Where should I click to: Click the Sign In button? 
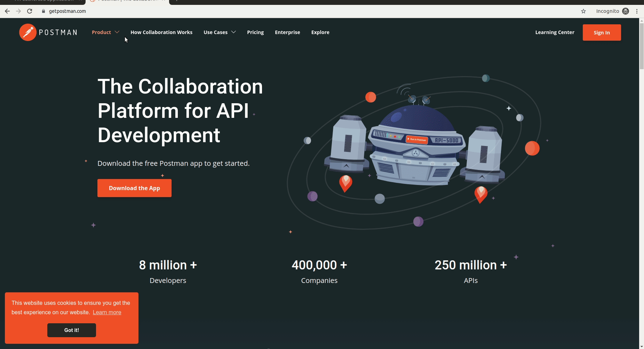602,32
